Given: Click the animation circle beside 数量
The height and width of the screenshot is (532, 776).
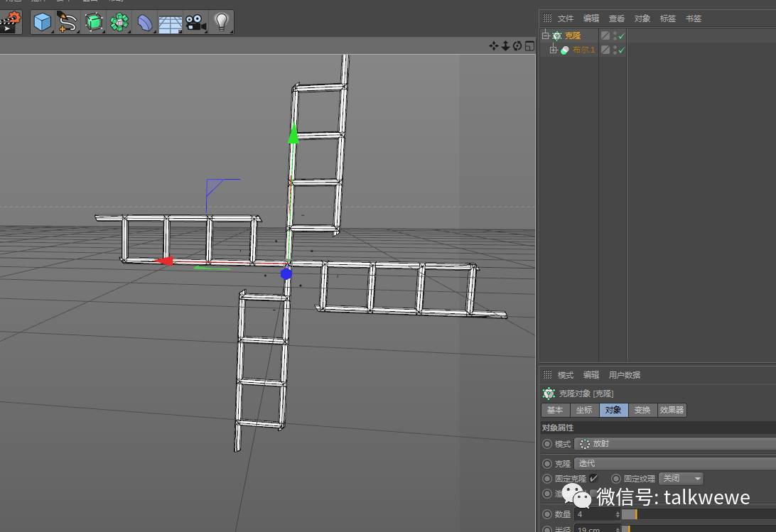Looking at the screenshot, I should pyautogui.click(x=547, y=514).
